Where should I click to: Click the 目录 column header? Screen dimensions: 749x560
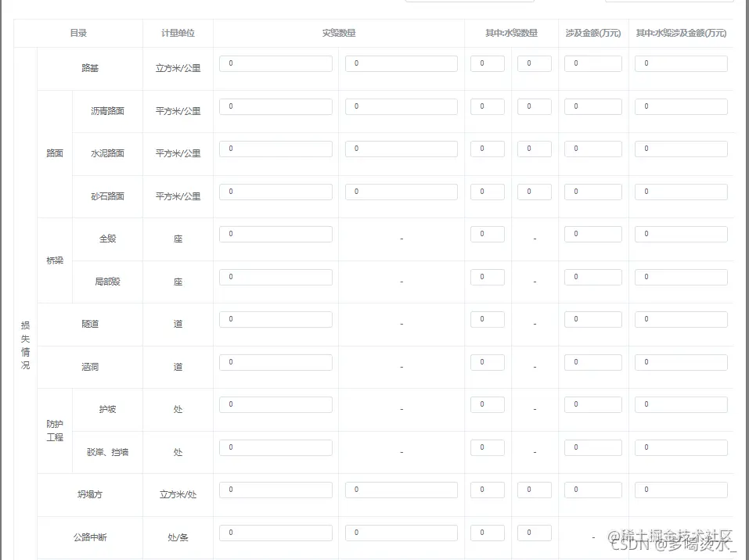click(x=78, y=33)
